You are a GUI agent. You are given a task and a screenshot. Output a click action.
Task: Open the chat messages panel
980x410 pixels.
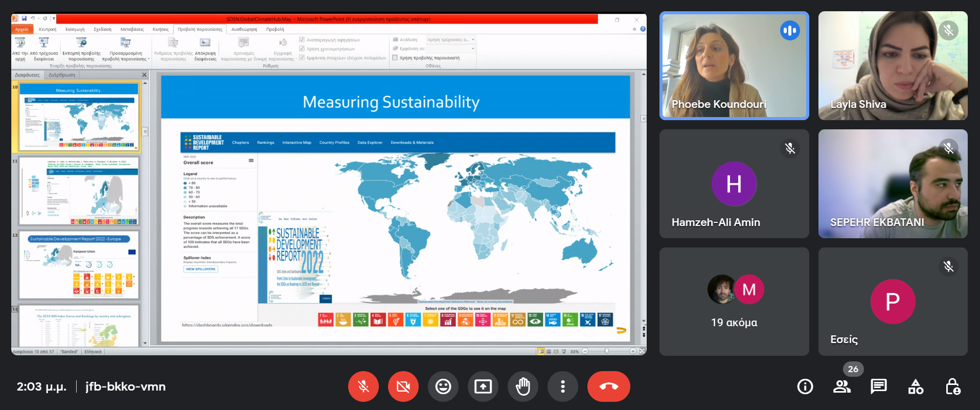879,386
